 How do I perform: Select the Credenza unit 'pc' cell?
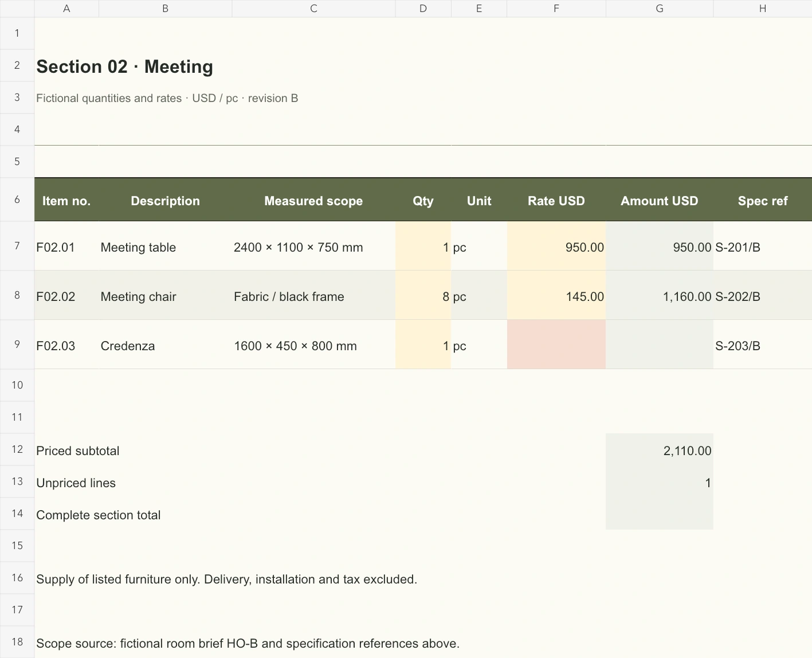pos(479,345)
